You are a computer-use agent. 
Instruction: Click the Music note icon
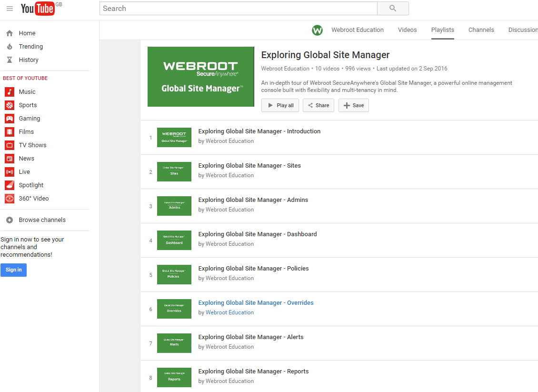click(x=10, y=91)
